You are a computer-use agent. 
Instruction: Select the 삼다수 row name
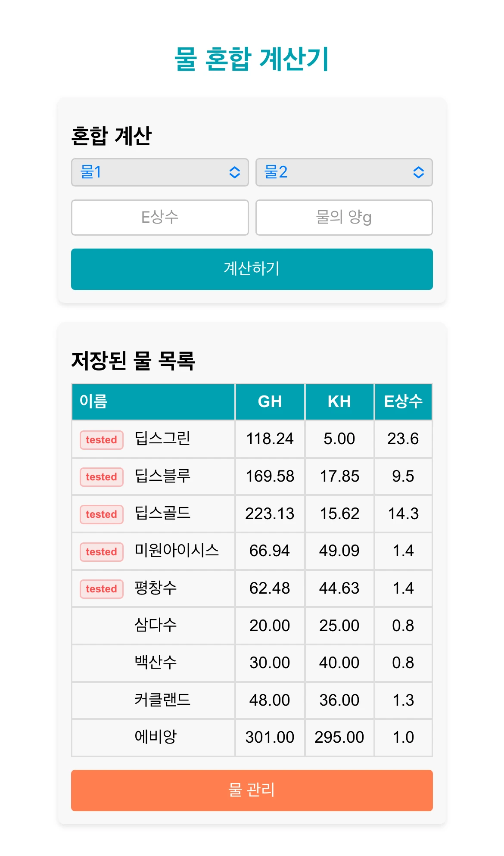click(156, 625)
